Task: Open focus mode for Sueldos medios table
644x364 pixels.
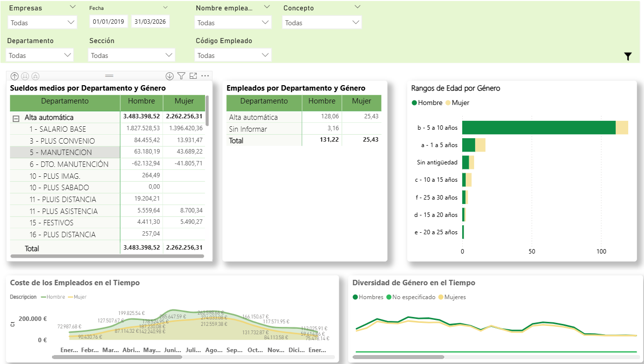Action: [x=193, y=76]
